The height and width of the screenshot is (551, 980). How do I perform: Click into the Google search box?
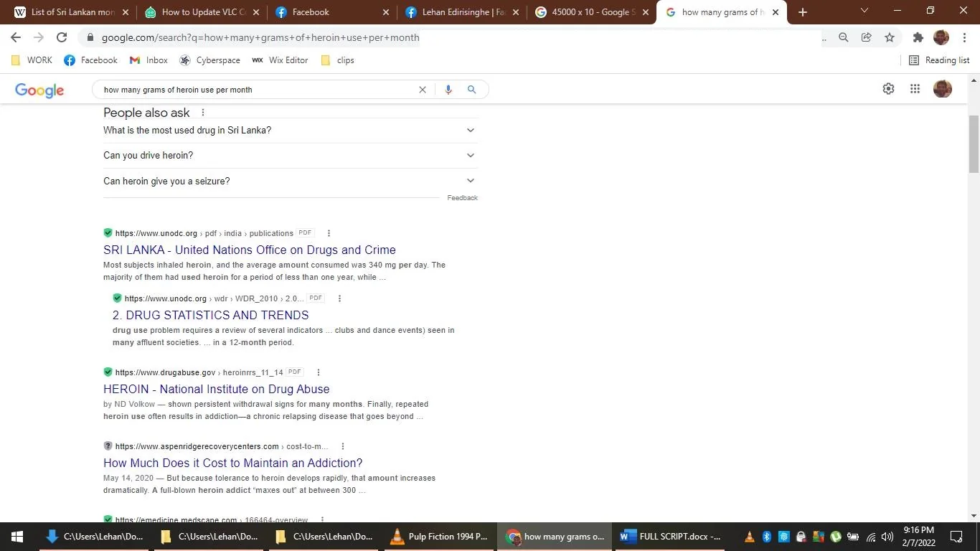coord(258,90)
